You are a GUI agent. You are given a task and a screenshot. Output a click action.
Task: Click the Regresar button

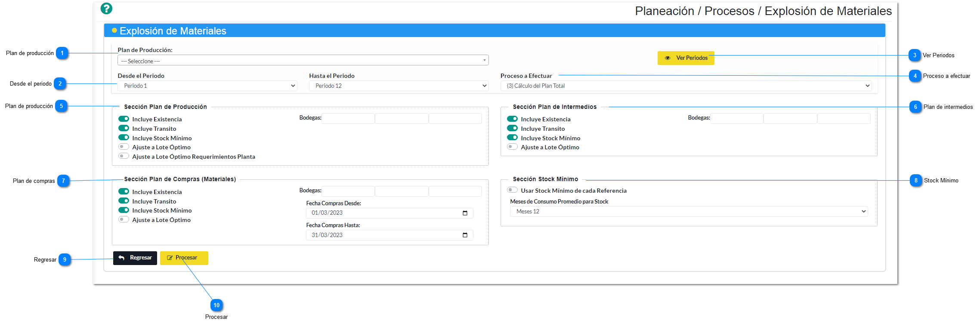pos(135,258)
